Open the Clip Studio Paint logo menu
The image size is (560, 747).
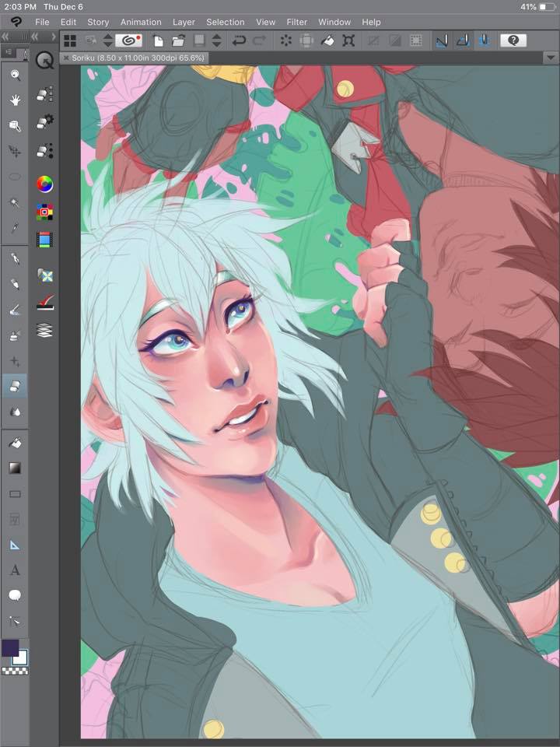coord(16,22)
